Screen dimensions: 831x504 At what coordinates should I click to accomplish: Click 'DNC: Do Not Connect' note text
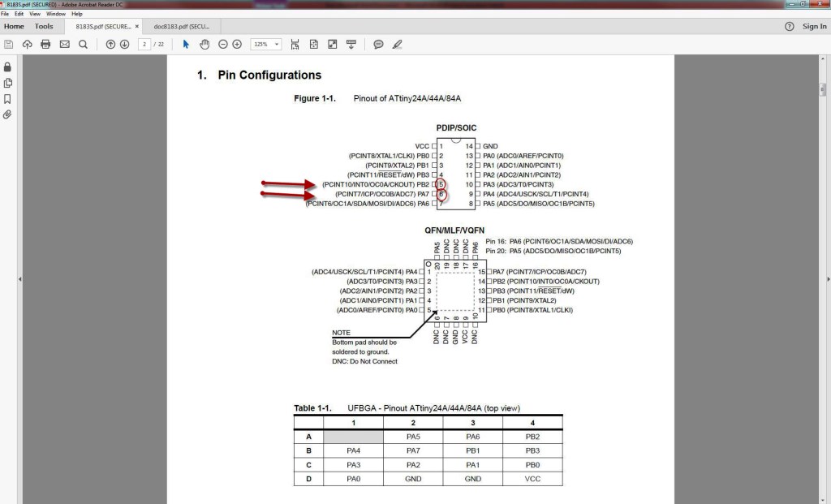[x=364, y=361]
